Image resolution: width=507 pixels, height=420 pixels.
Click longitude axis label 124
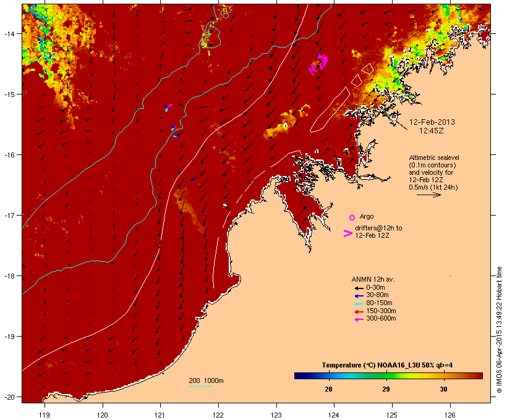tap(334, 415)
